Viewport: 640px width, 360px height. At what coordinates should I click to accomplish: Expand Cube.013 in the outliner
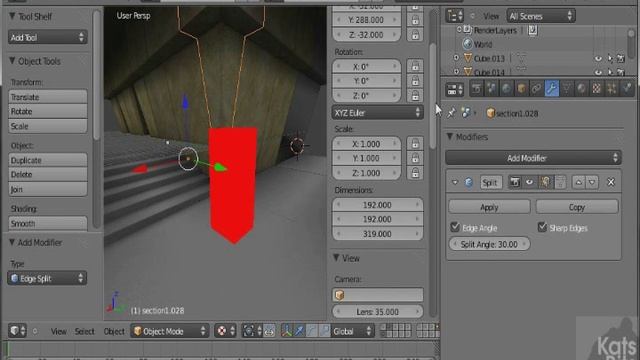[x=456, y=58]
